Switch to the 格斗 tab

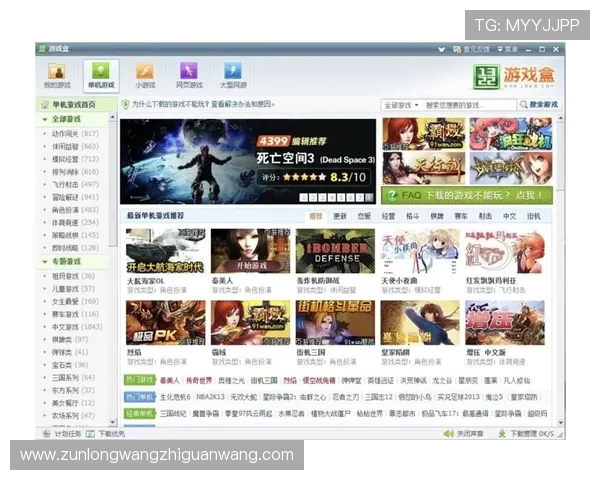(x=412, y=216)
